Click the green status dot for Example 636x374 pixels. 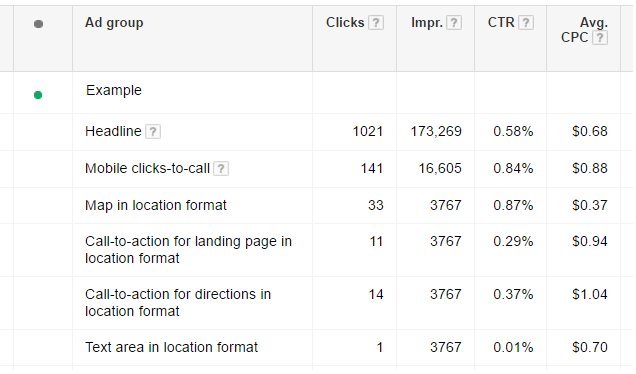point(38,95)
